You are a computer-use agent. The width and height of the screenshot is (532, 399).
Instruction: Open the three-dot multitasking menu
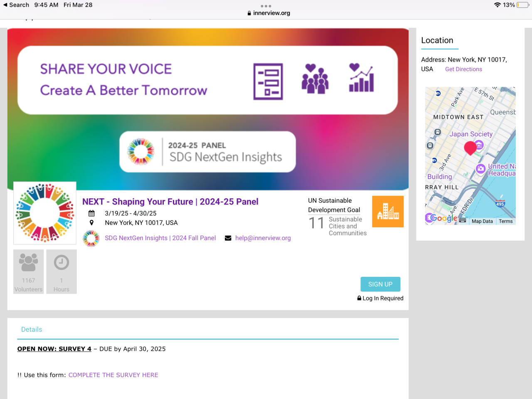click(x=266, y=6)
